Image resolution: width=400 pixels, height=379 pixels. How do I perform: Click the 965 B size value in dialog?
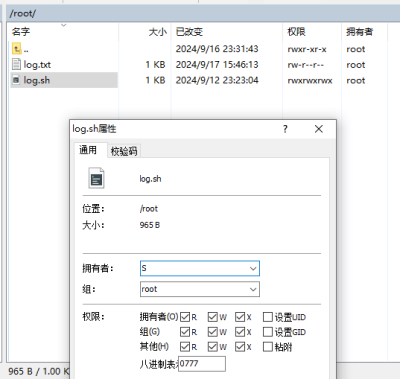(150, 225)
